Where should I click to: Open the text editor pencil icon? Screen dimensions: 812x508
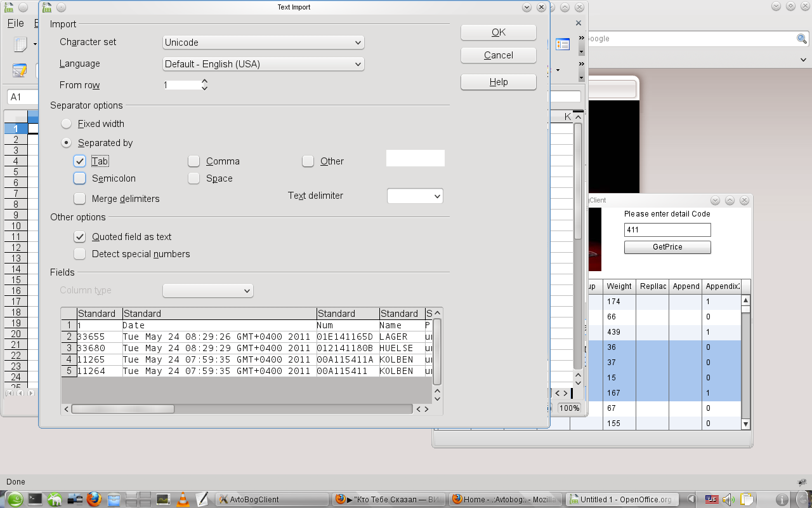pyautogui.click(x=202, y=499)
